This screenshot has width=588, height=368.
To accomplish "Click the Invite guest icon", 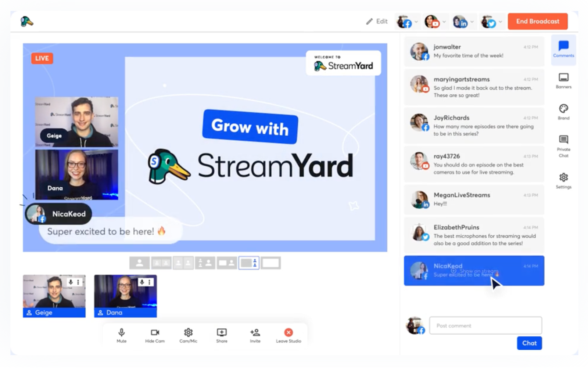I will [255, 335].
